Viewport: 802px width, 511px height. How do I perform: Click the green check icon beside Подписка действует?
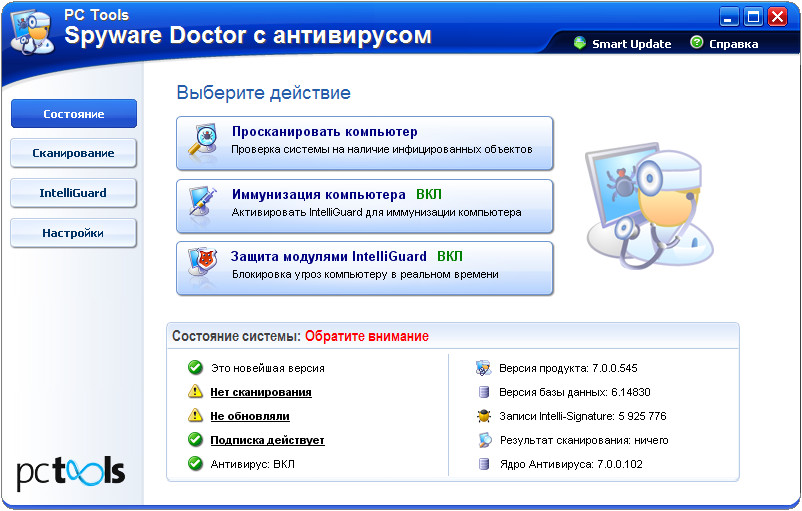pyautogui.click(x=195, y=440)
